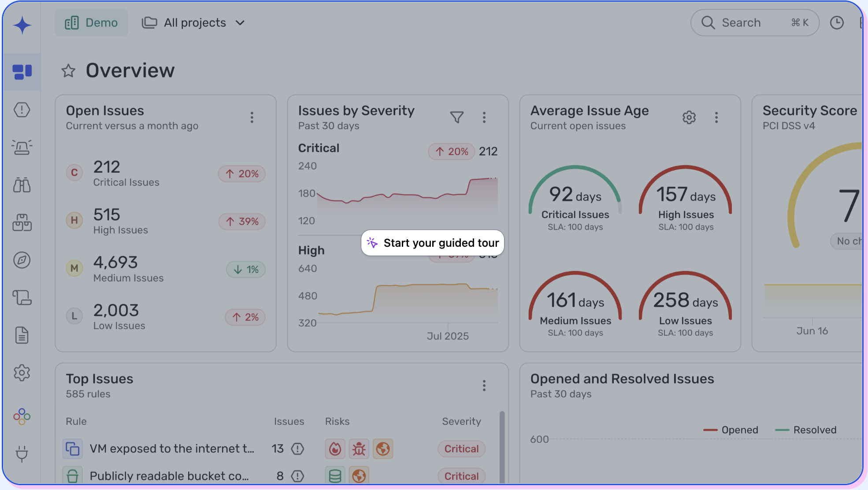The image size is (868, 490).
Task: Open the threat alerts siren icon
Action: coord(22,147)
